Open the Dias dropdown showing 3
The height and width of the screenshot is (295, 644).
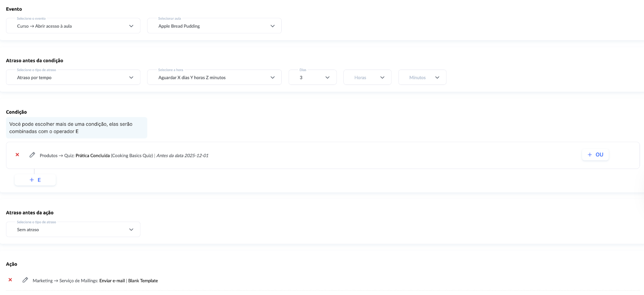312,78
